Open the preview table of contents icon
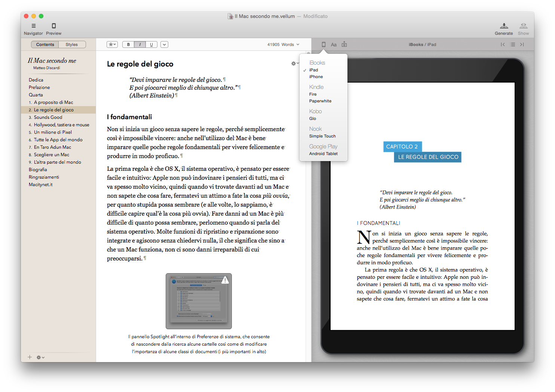 [x=512, y=44]
